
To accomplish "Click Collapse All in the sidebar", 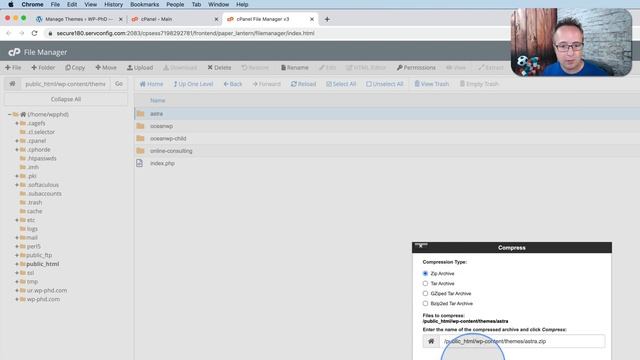I will click(66, 99).
